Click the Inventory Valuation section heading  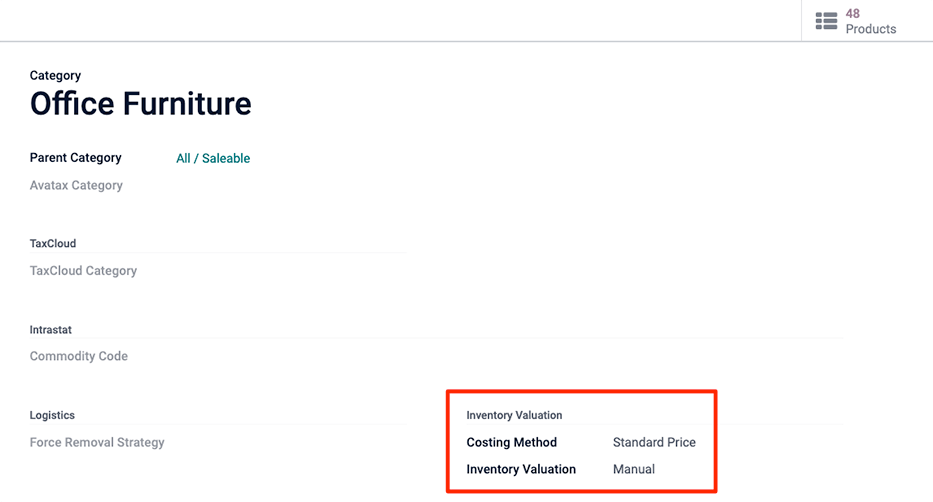(514, 415)
